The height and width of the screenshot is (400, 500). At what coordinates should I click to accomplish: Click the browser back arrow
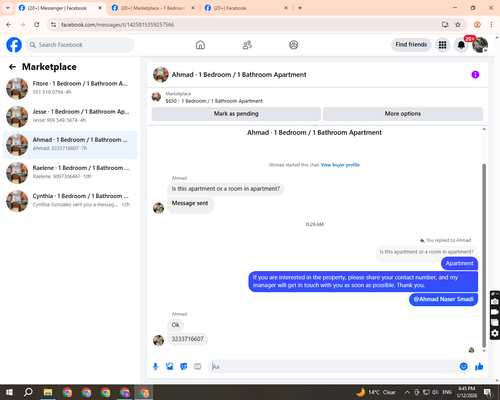9,25
